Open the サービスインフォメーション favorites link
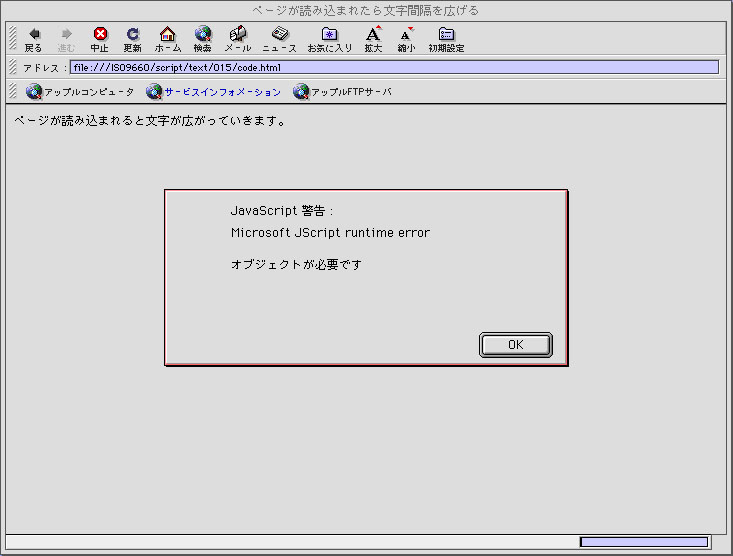This screenshot has height=556, width=733. (x=214, y=92)
